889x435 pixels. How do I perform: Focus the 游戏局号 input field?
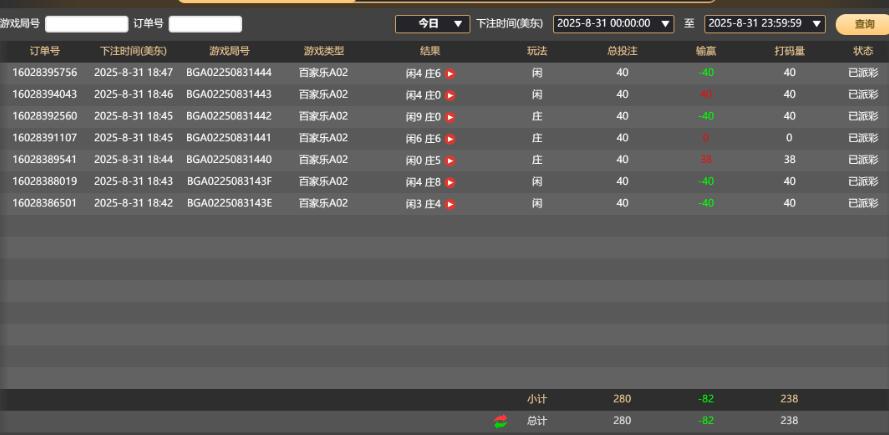pos(86,24)
